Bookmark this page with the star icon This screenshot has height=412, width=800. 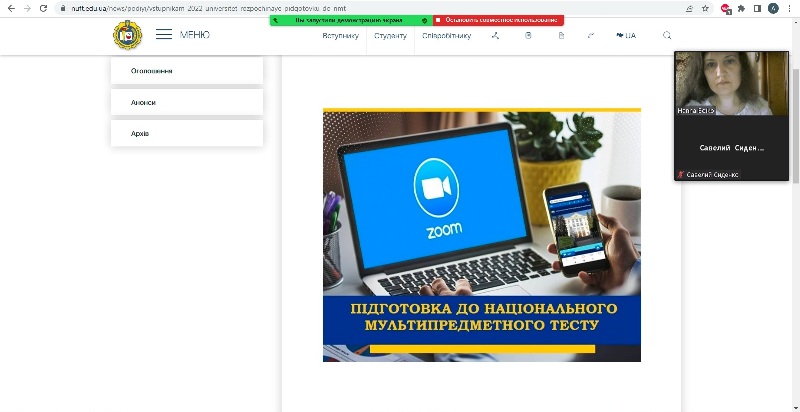707,8
